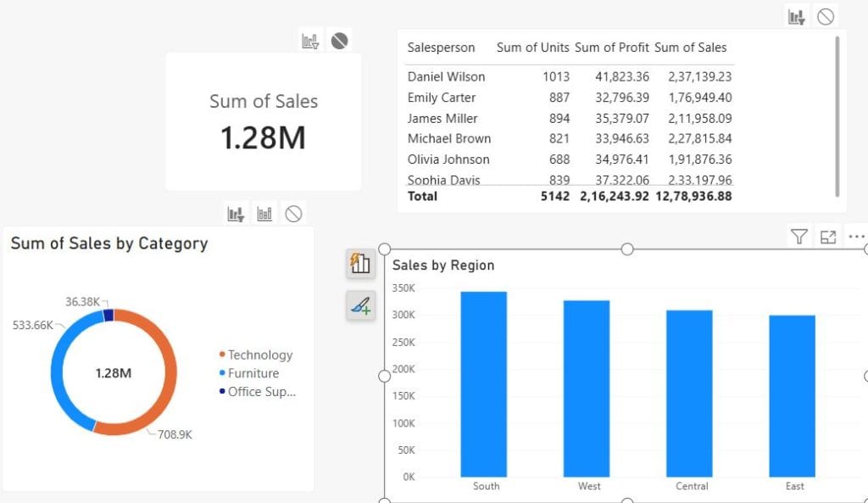Click the Sum of Sales by Category title
Screen dimensions: 868x503
click(109, 243)
